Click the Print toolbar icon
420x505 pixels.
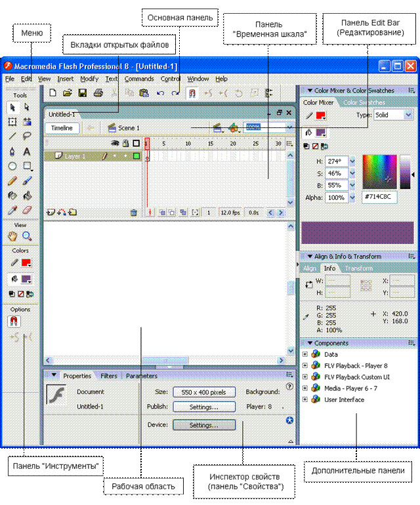click(98, 93)
